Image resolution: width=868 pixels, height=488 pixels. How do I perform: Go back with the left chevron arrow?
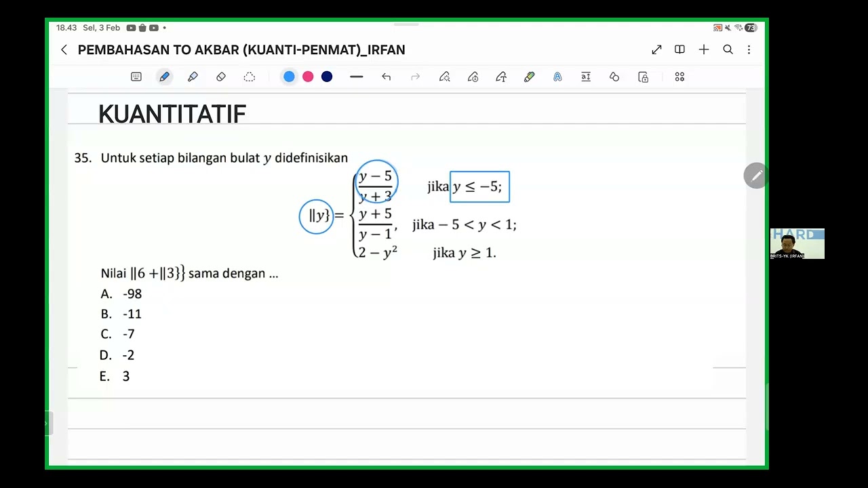coord(64,49)
